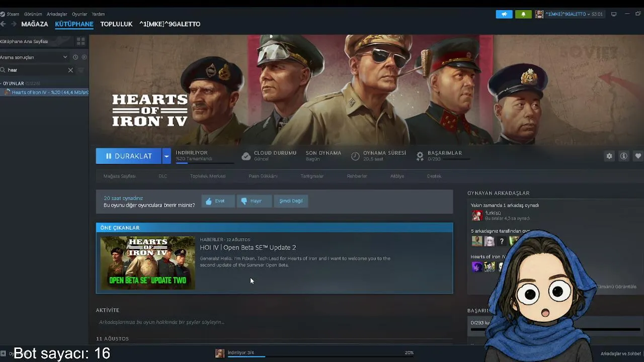
Task: Click the recent clock filter icon
Action: point(75,57)
